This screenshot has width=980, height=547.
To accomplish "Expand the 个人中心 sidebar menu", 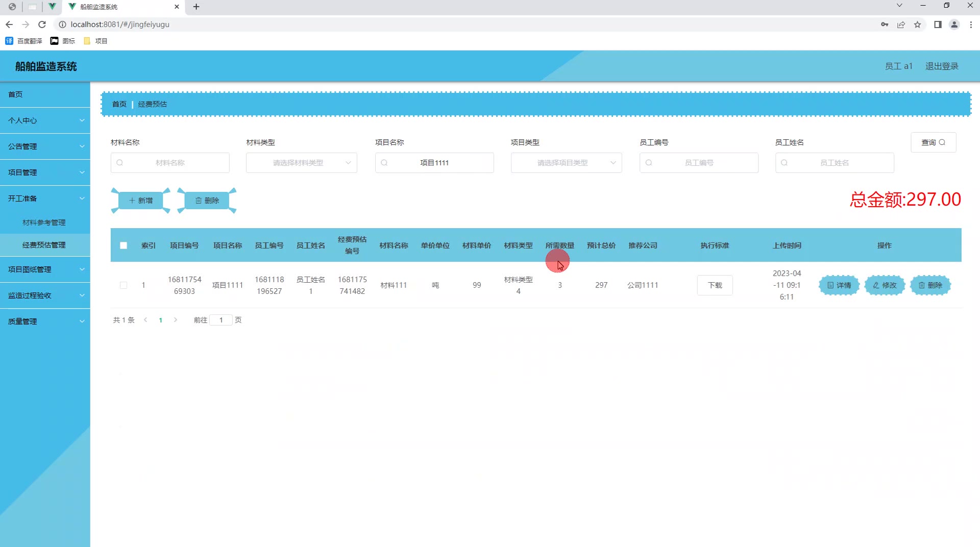I will (45, 120).
